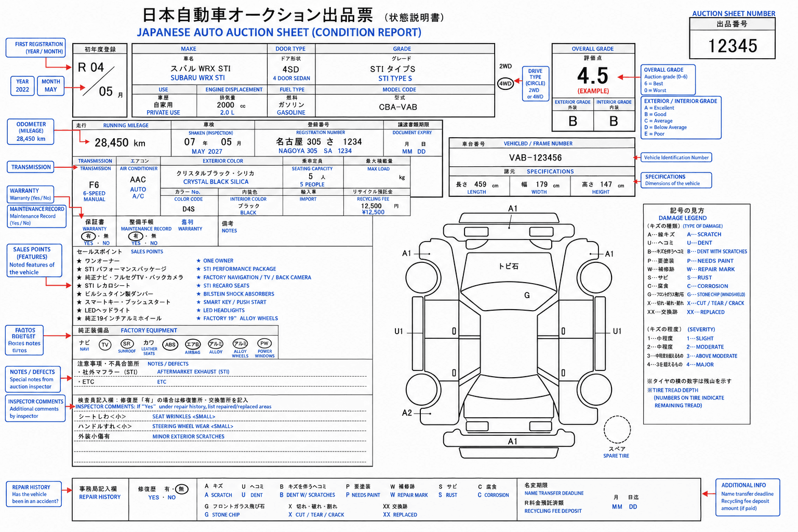The width and height of the screenshot is (798, 532).
Task: Click the ONE OWNER sales point
Action: coord(218,261)
